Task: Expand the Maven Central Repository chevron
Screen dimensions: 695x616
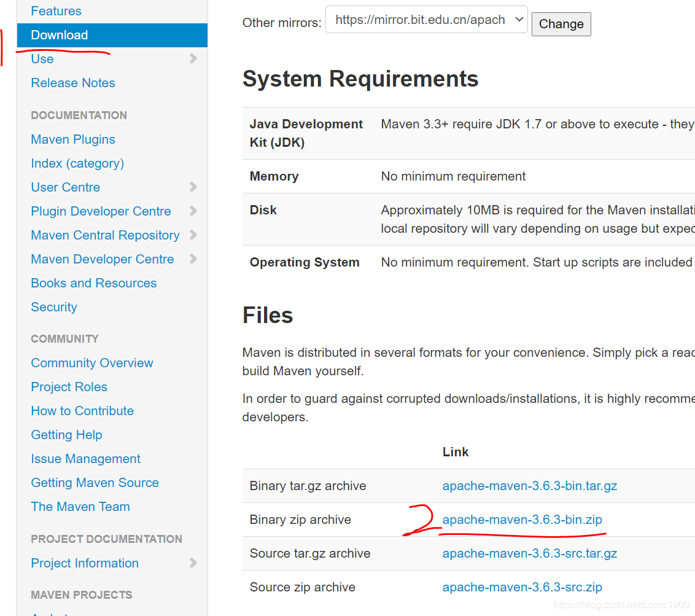Action: pyautogui.click(x=193, y=235)
